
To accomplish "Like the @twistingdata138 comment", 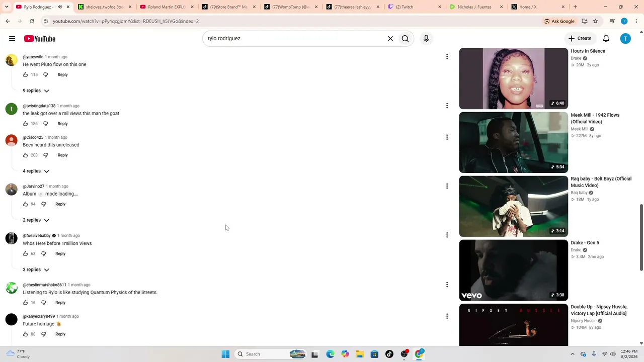I will coord(25,124).
